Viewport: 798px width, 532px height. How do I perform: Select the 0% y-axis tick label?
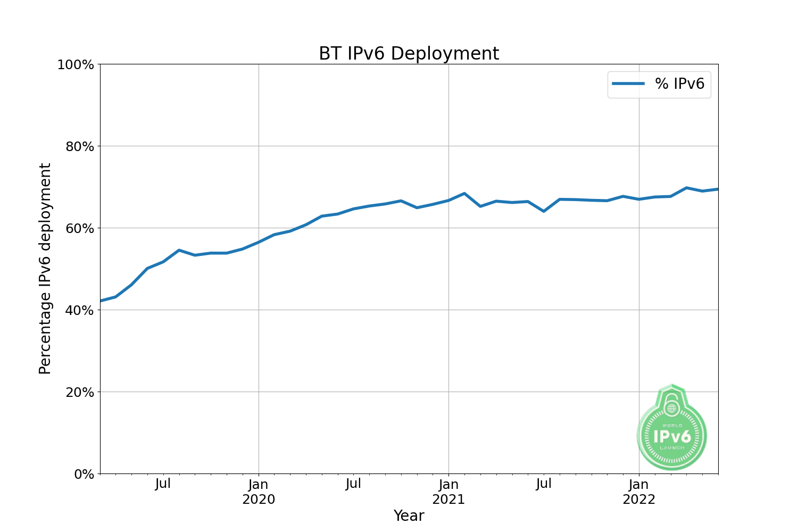[x=83, y=474]
